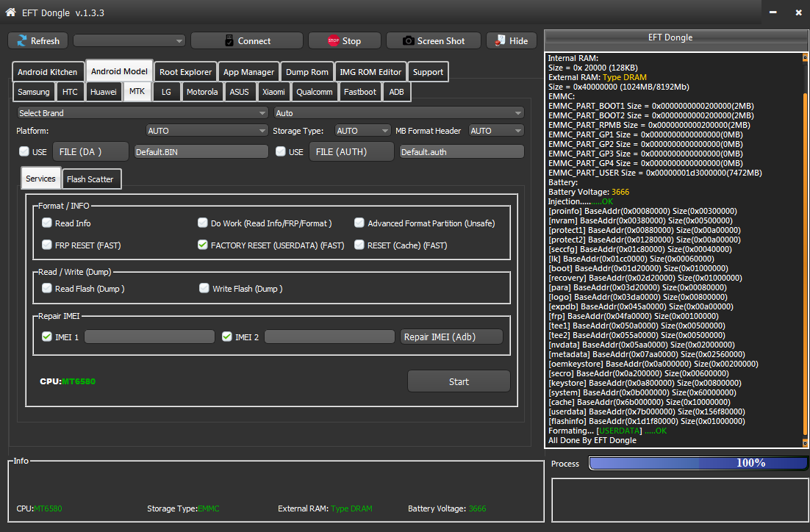Check FRP RESET (FAST) option

[47, 245]
